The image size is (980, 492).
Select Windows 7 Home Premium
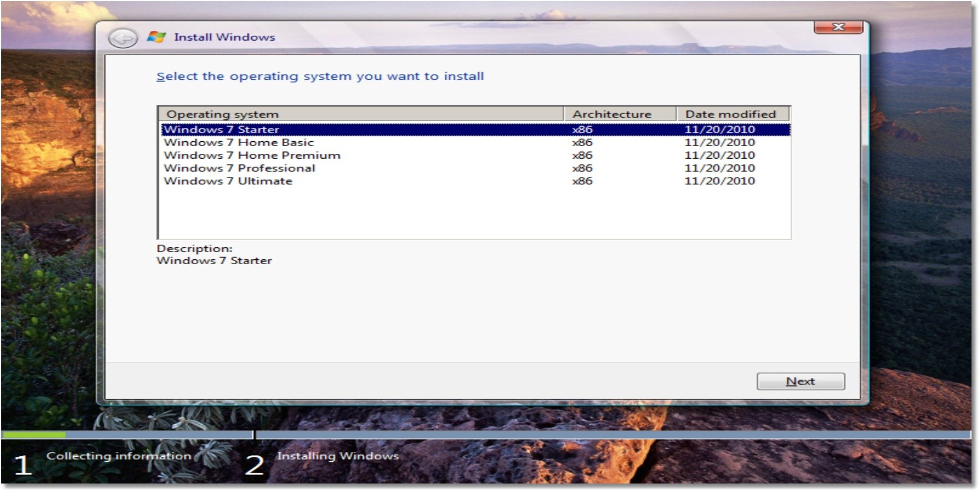[475, 155]
